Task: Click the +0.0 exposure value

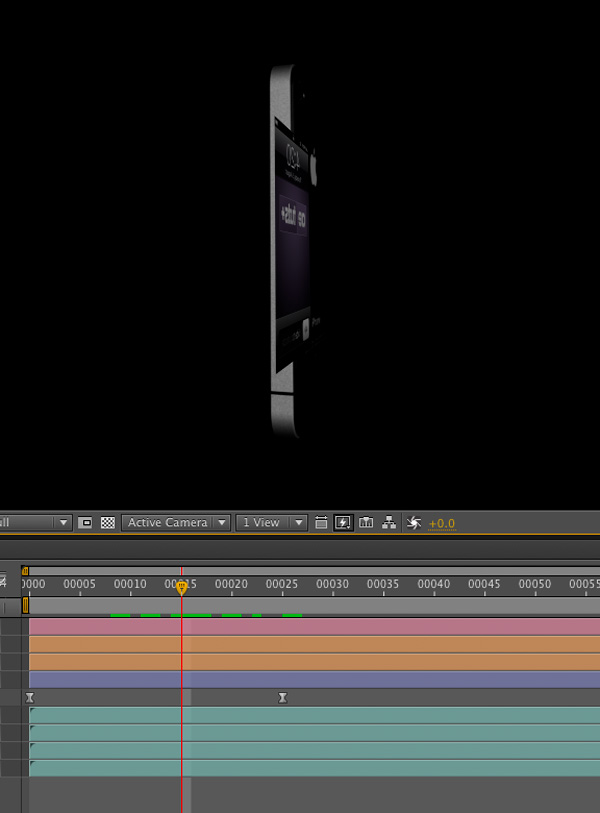Action: point(442,524)
